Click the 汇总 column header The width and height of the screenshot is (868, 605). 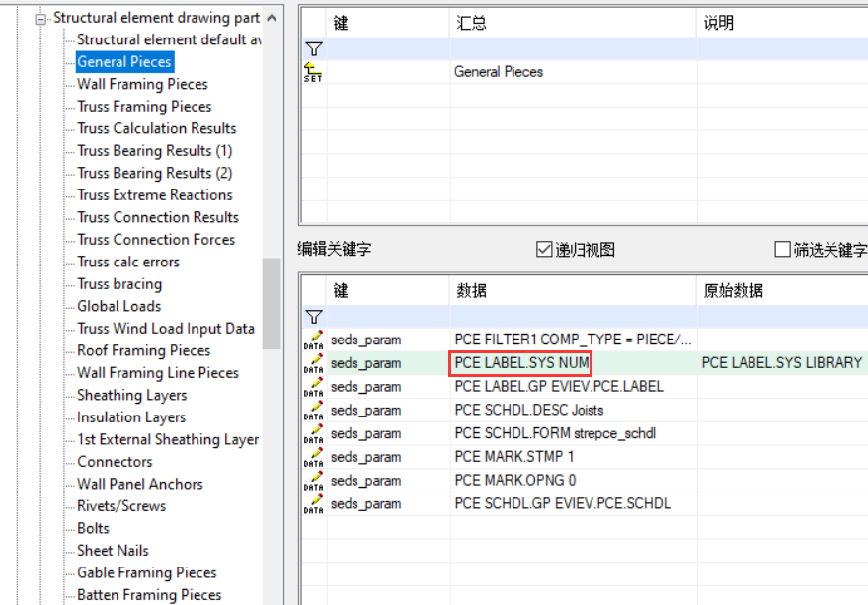coord(573,23)
